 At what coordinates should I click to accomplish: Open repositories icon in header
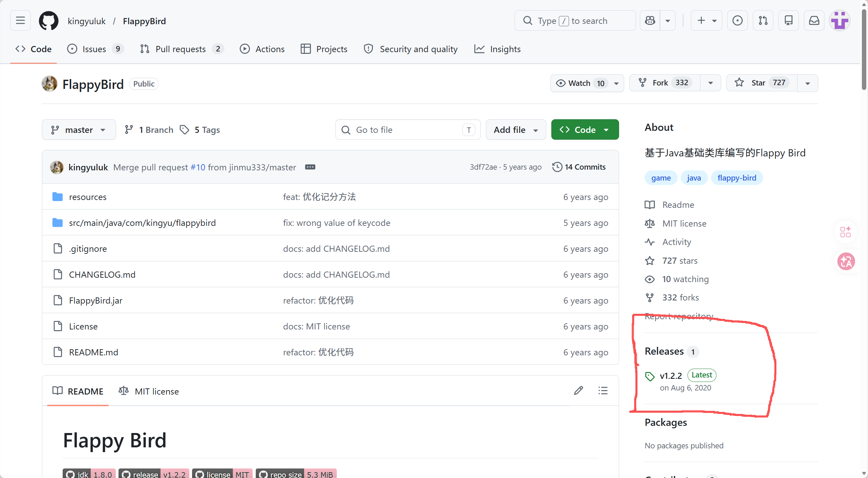pos(788,21)
